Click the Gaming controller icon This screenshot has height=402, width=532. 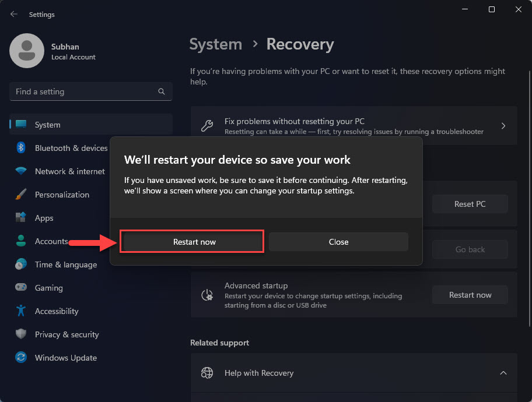click(21, 288)
